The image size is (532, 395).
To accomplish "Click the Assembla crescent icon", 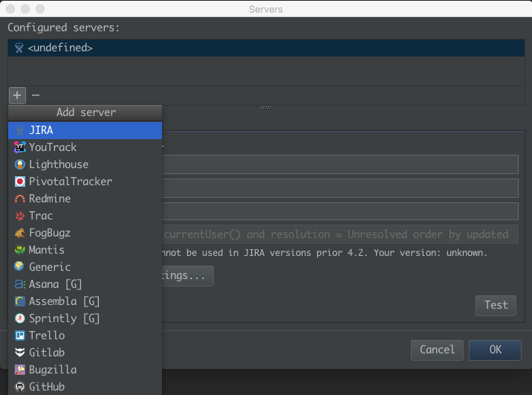I will click(19, 301).
